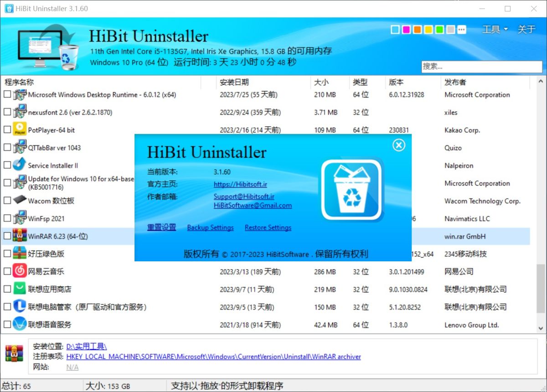Click the WinRAR 6.23 list row icon
Screen dimensions: 547x392
(20, 236)
